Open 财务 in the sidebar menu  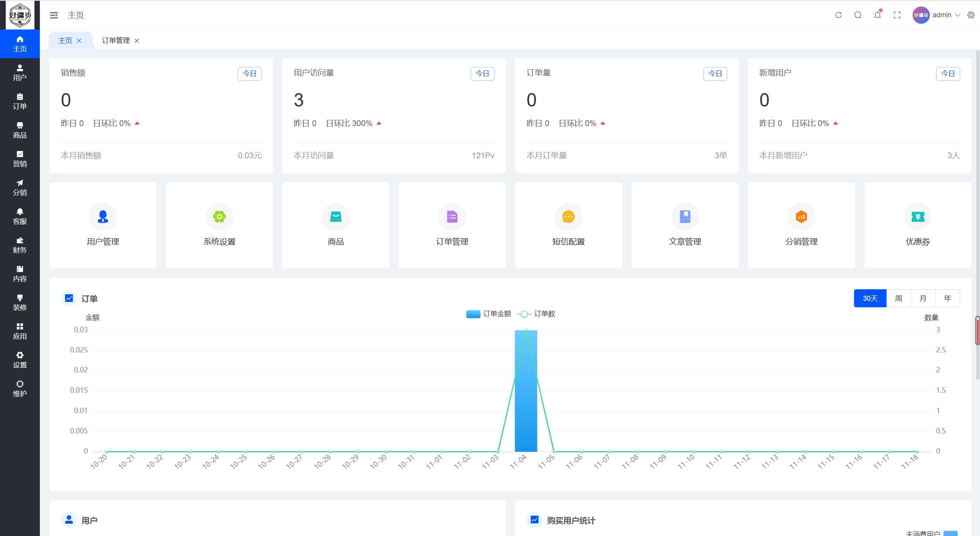click(x=20, y=245)
